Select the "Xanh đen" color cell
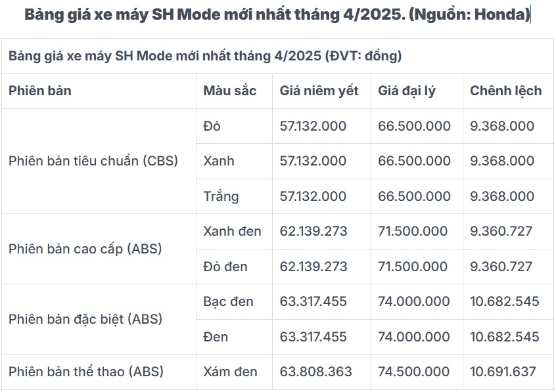The height and width of the screenshot is (392, 556). point(232,231)
